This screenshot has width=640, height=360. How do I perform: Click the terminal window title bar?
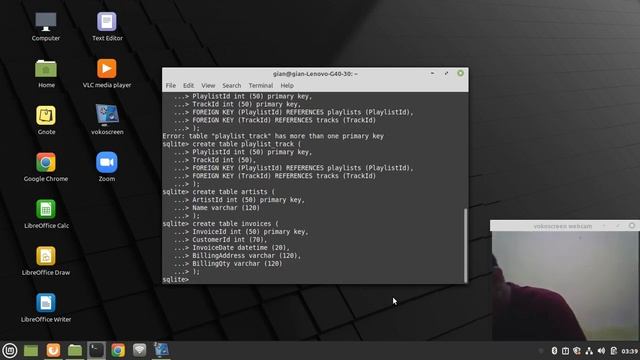click(315, 73)
